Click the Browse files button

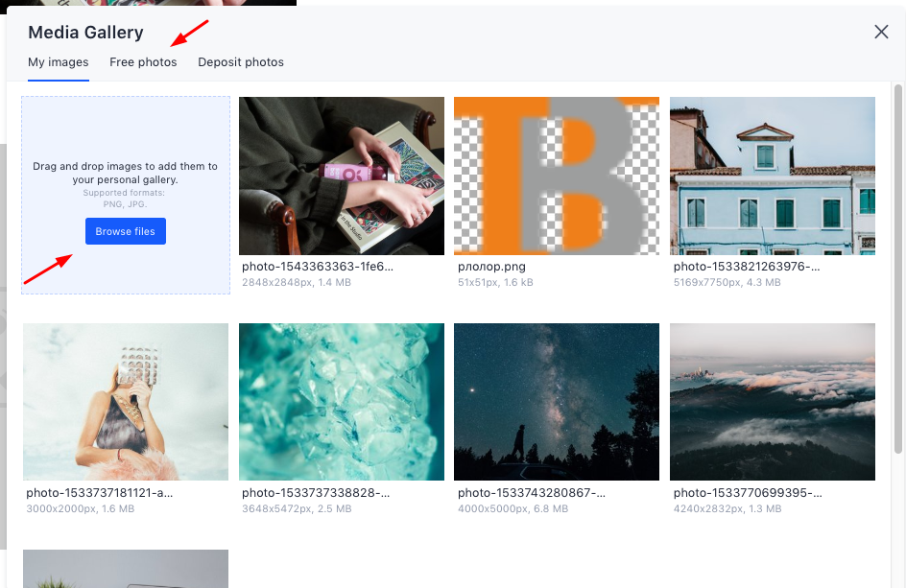(126, 231)
